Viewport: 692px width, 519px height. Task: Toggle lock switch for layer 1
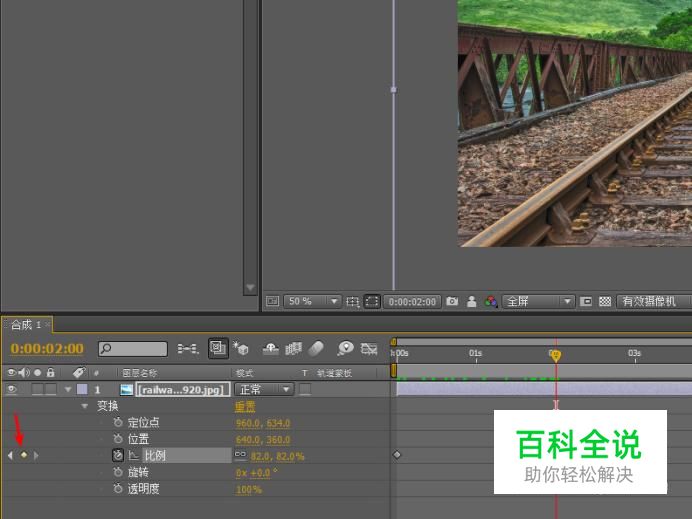51,389
